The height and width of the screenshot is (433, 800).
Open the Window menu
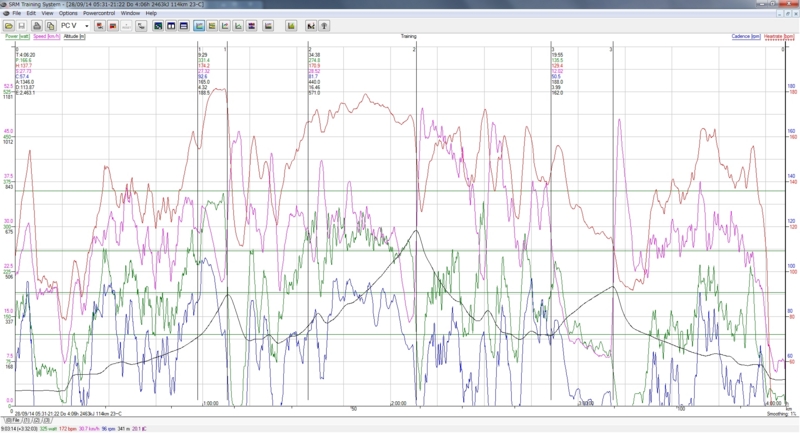click(x=130, y=13)
